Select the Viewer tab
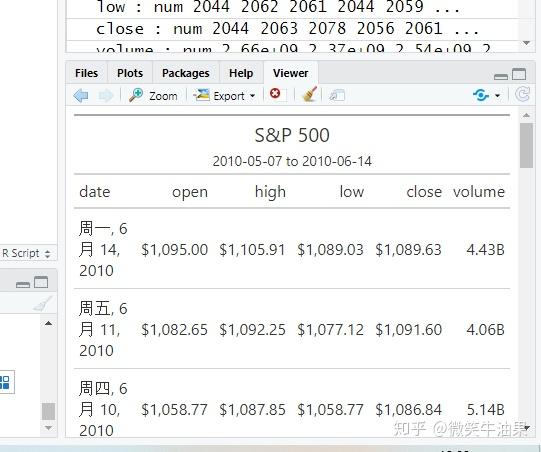The image size is (541, 452). point(291,73)
